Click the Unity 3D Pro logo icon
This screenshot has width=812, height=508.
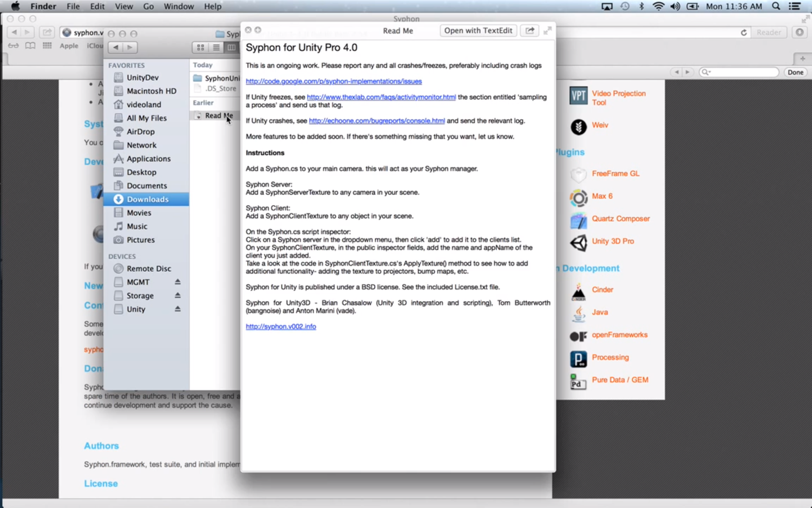(x=578, y=243)
